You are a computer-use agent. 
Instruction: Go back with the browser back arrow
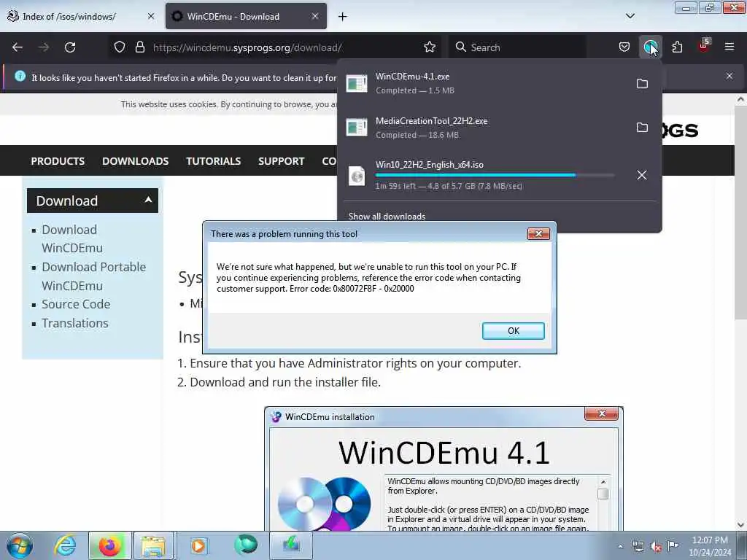pos(18,47)
